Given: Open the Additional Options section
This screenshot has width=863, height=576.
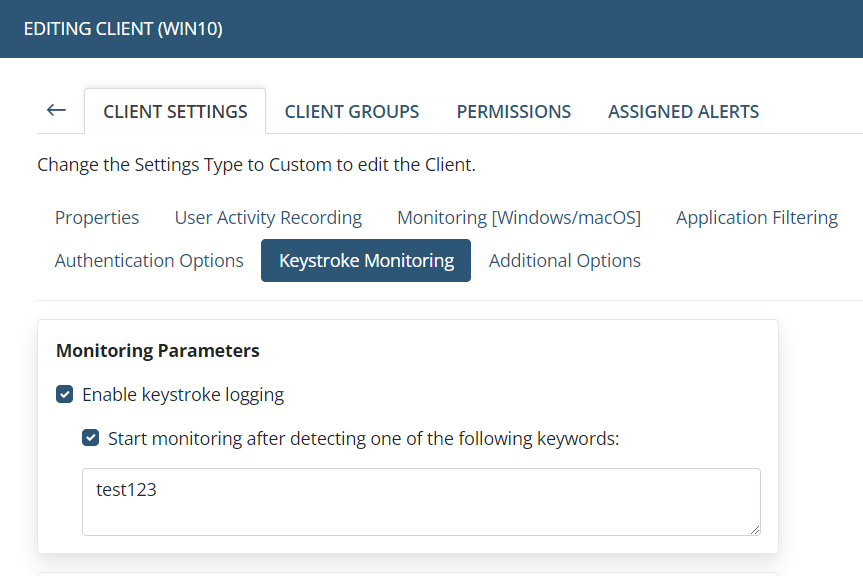Looking at the screenshot, I should tap(565, 260).
